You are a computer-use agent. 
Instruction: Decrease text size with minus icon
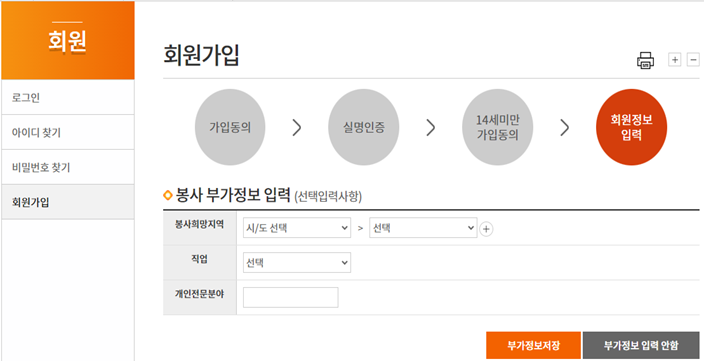coord(693,59)
